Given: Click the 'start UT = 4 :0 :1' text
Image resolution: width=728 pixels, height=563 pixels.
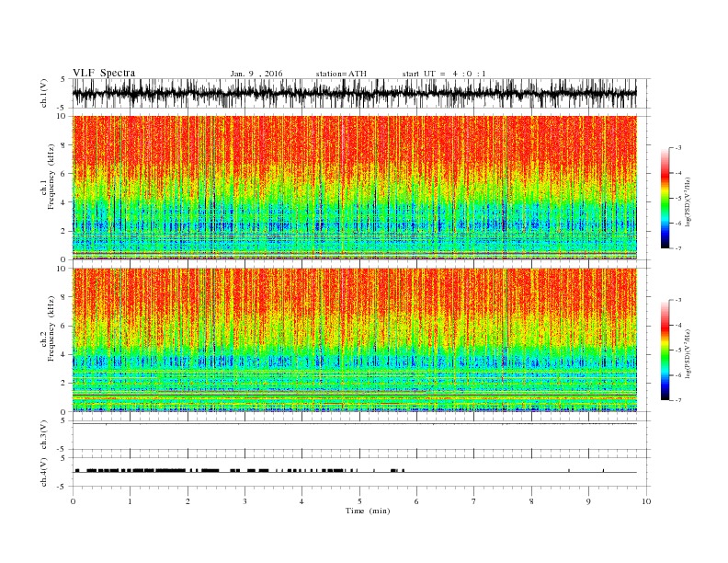Looking at the screenshot, I should pyautogui.click(x=444, y=74).
